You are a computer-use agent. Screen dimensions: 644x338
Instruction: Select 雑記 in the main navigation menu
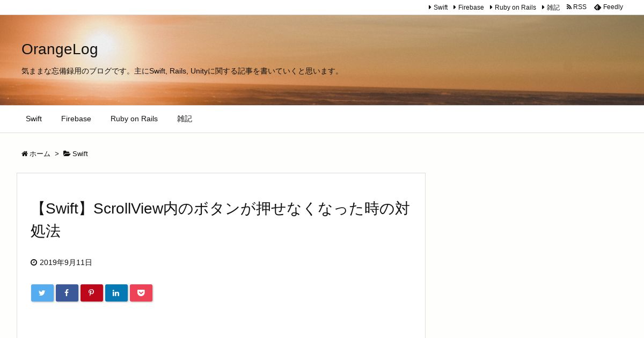pyautogui.click(x=185, y=119)
